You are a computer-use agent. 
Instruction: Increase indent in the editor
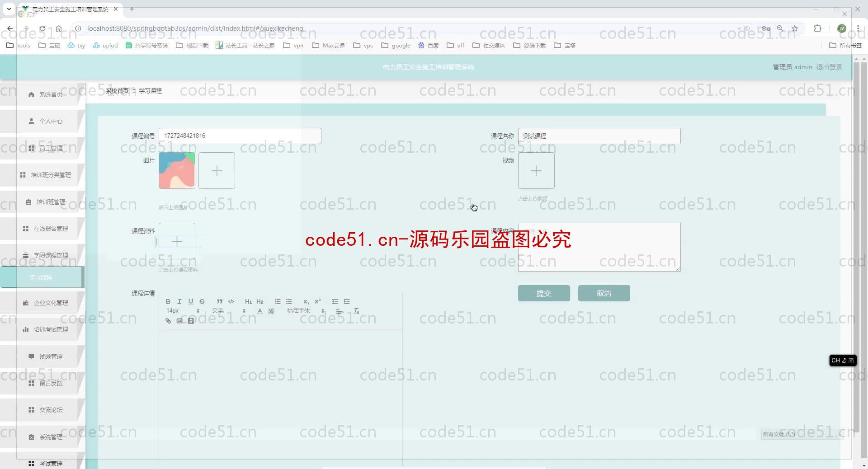coord(347,301)
